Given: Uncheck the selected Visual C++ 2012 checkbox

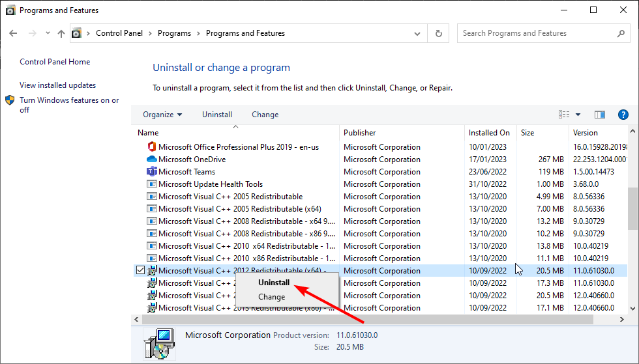Looking at the screenshot, I should pyautogui.click(x=140, y=270).
